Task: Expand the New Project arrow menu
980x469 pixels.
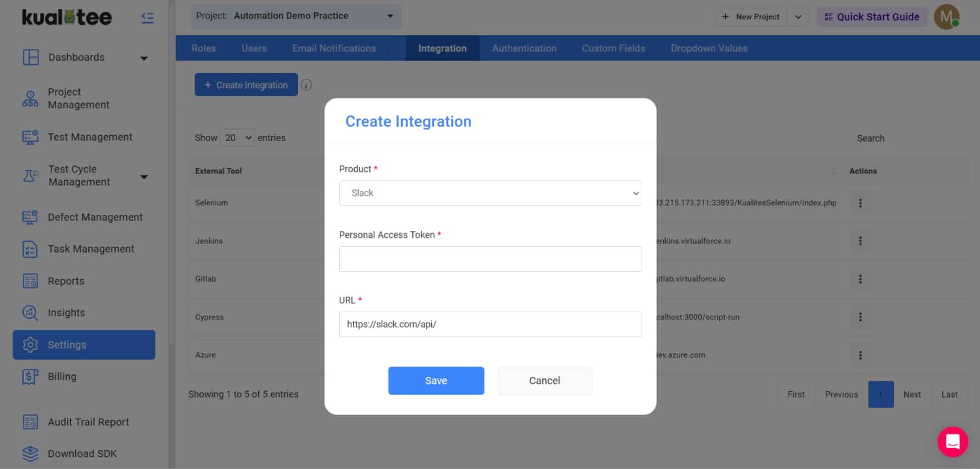Action: [x=798, y=17]
